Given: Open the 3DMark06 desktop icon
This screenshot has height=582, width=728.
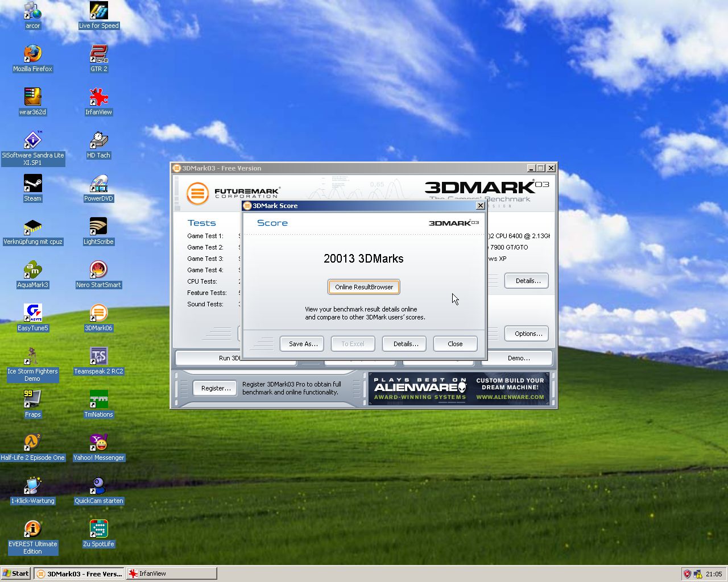Looking at the screenshot, I should [x=98, y=318].
